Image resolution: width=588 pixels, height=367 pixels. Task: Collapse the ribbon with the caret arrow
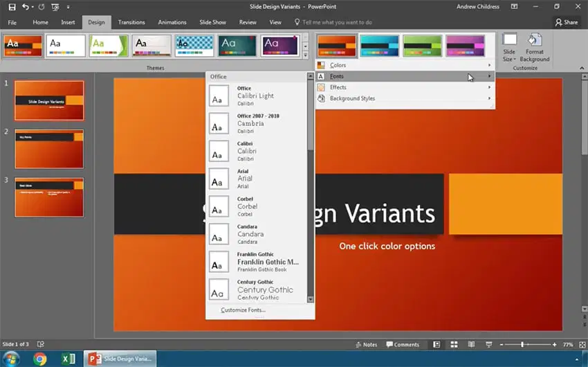(582, 68)
